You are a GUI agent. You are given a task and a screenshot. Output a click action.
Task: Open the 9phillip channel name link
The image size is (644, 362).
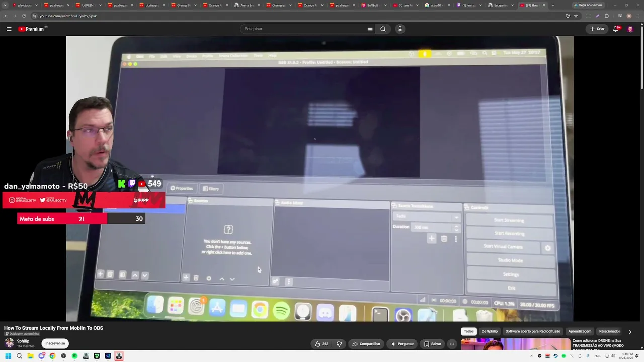click(23, 341)
